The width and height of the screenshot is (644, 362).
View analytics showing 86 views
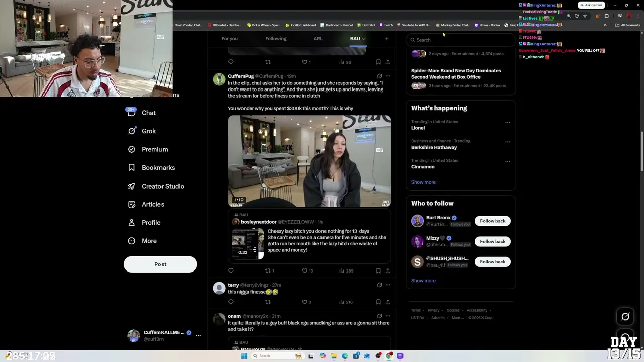pos(345,62)
